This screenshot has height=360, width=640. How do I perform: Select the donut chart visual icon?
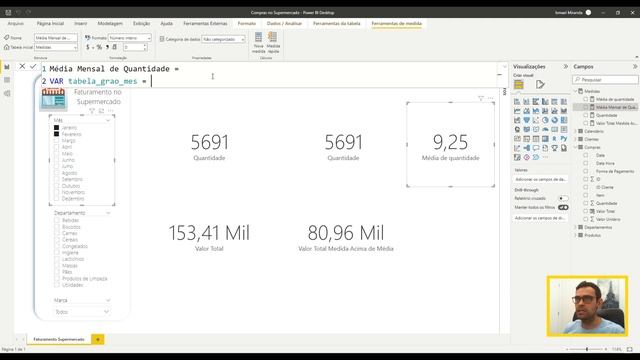(x=554, y=120)
